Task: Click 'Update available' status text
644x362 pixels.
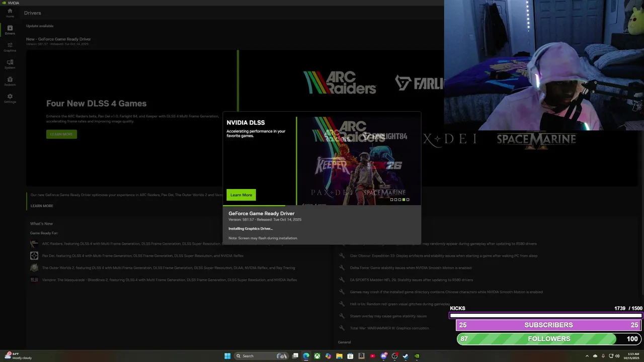Action: pos(40,26)
